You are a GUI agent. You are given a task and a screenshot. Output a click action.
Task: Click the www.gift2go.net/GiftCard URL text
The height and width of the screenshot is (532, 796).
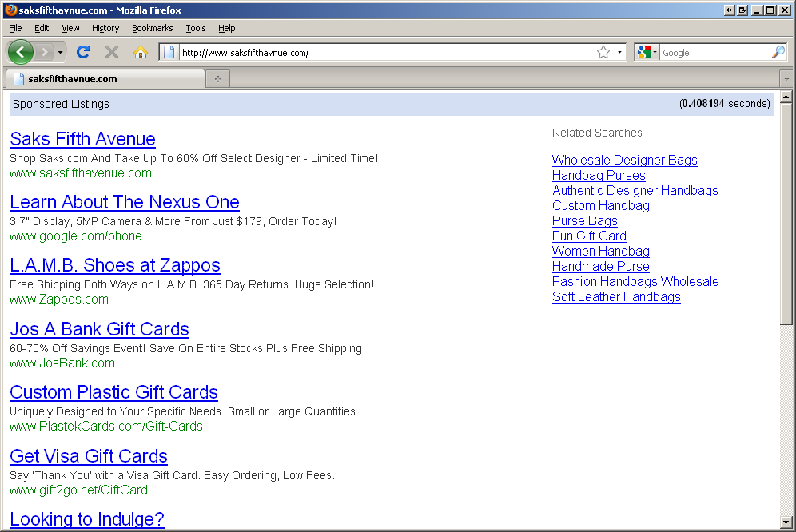tap(78, 490)
